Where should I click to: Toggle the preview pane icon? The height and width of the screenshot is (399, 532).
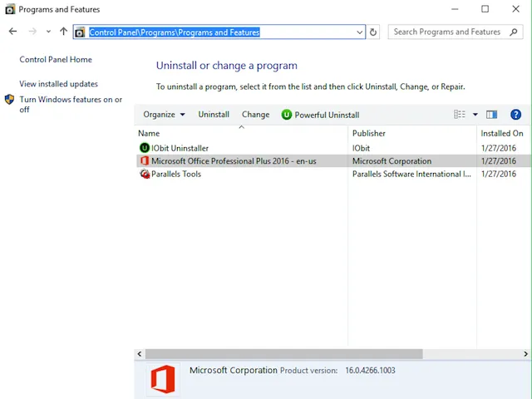tap(491, 115)
